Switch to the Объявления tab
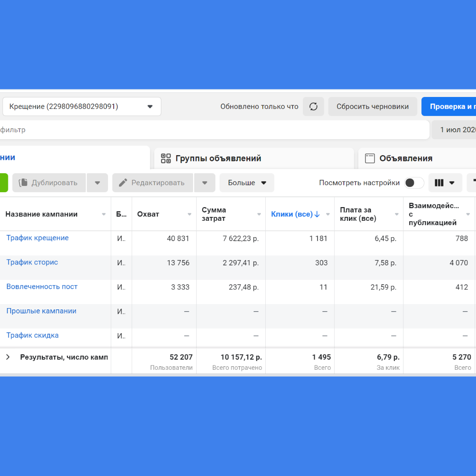 click(x=417, y=159)
